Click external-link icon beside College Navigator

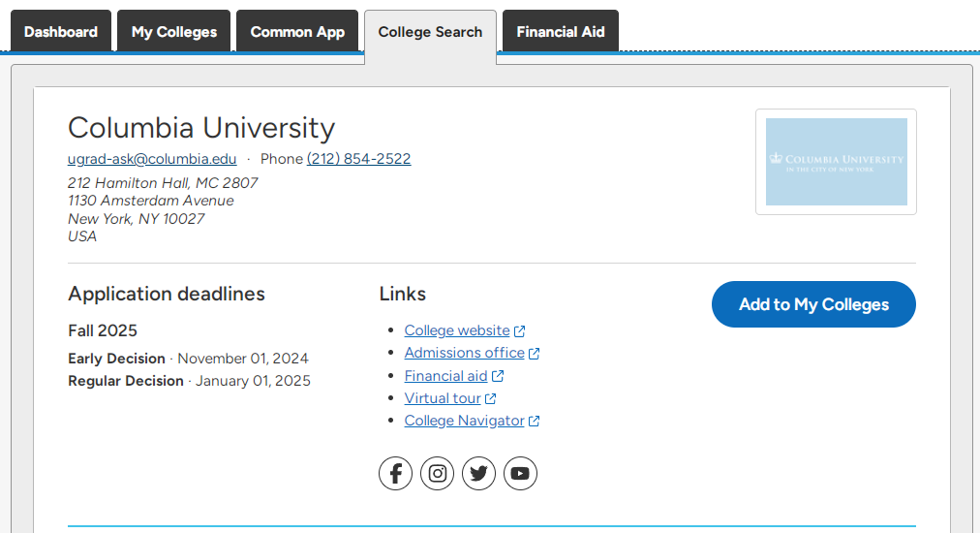[x=534, y=421]
